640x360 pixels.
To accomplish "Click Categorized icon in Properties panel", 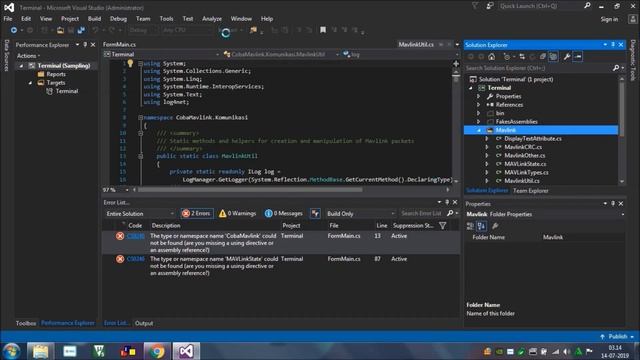I will point(470,226).
